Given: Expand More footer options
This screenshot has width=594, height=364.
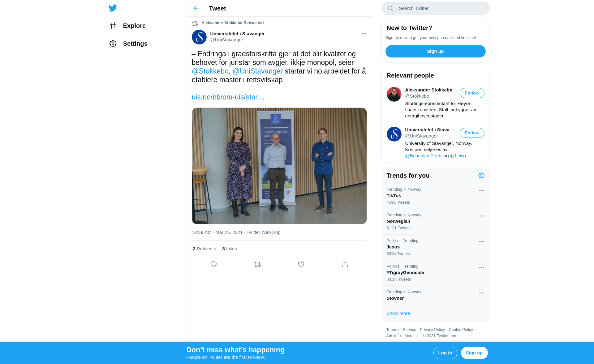Looking at the screenshot, I should pyautogui.click(x=411, y=336).
